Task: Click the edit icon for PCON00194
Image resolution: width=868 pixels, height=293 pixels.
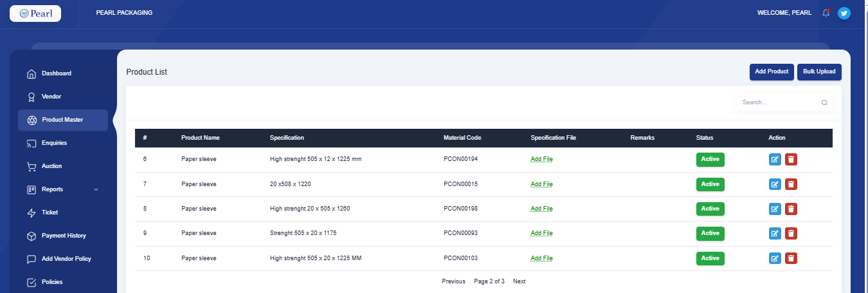Action: (775, 160)
